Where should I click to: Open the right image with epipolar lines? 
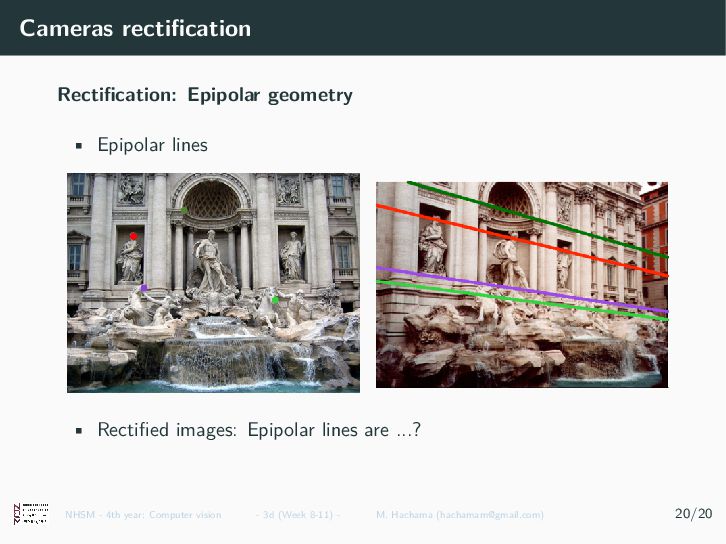click(522, 285)
